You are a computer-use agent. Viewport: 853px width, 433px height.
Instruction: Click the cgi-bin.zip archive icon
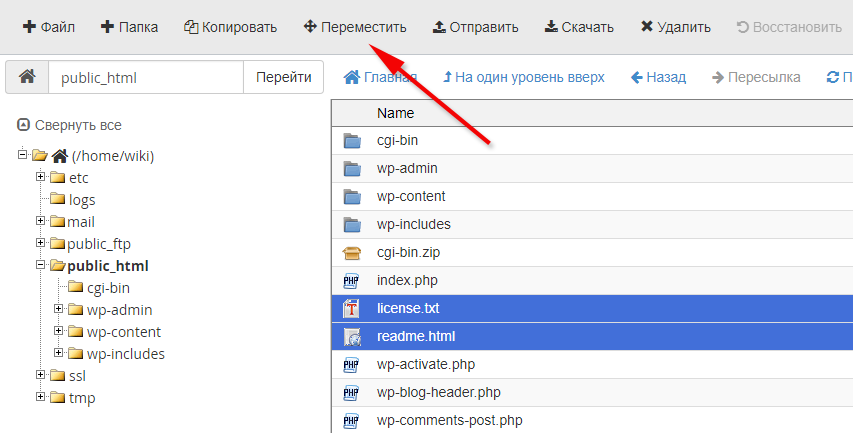[351, 253]
